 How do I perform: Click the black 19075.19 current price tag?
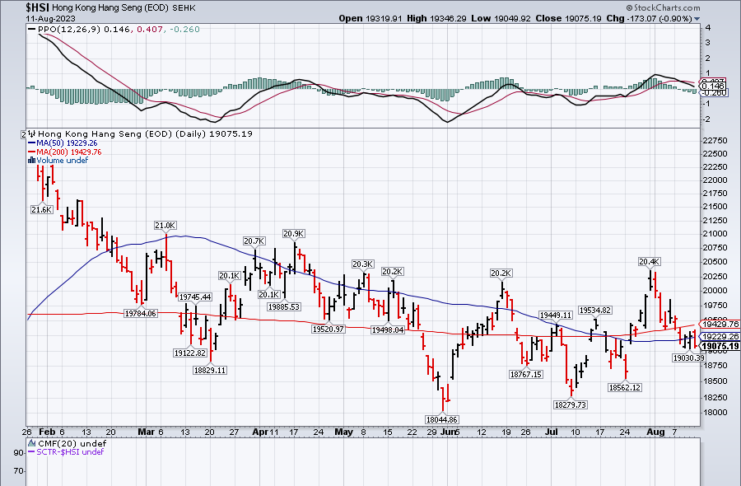point(719,346)
